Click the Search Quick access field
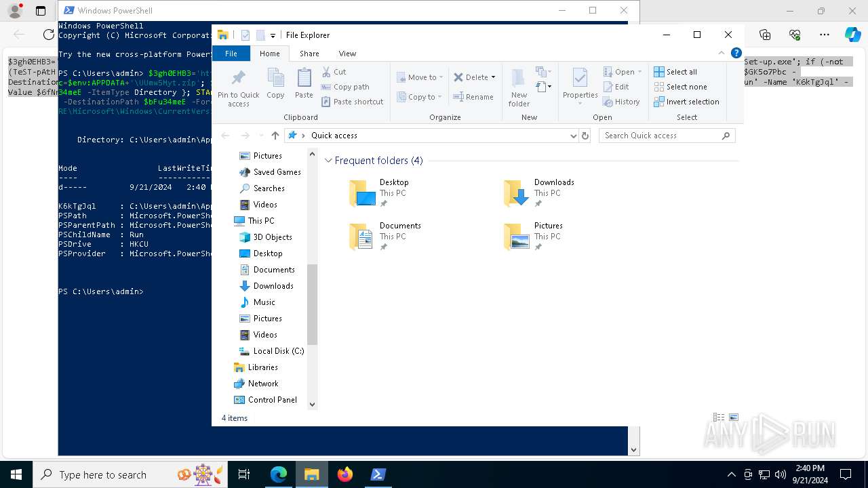Viewport: 868px width, 488px height. (x=667, y=136)
